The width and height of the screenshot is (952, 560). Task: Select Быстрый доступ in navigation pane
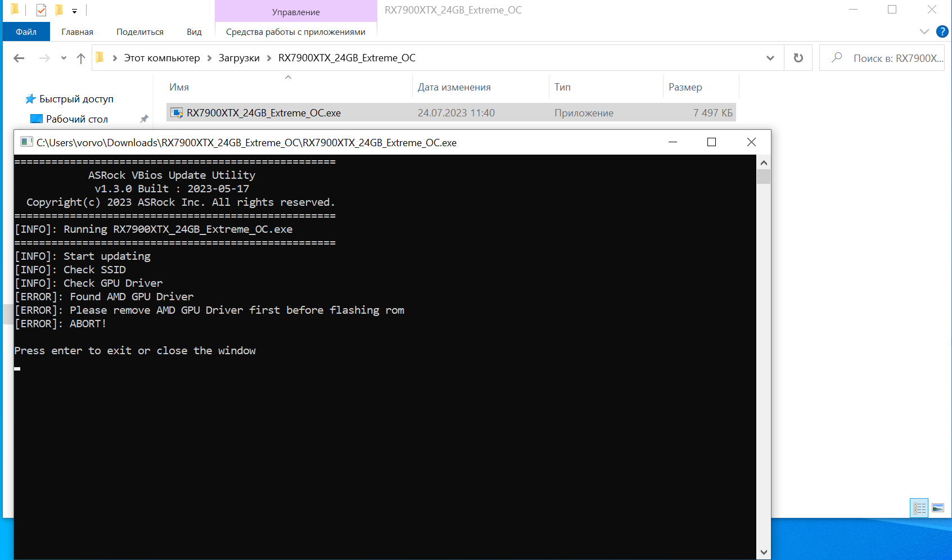(76, 99)
